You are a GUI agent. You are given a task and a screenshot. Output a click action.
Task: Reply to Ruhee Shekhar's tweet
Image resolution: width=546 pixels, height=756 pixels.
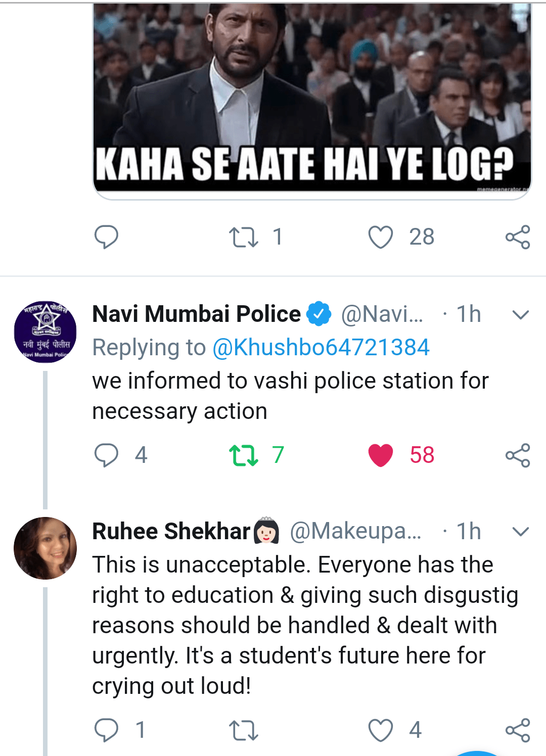point(106,730)
